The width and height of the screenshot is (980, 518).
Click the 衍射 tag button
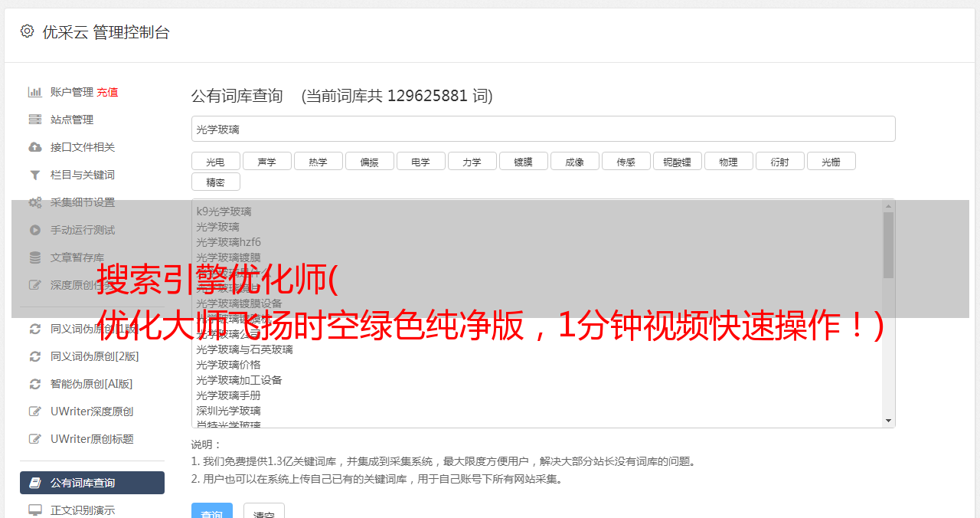point(779,161)
